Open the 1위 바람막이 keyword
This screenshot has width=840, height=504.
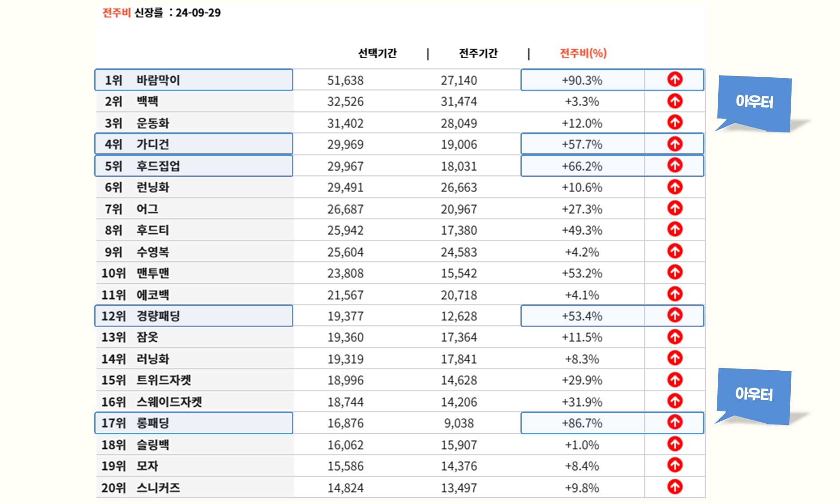(x=158, y=80)
